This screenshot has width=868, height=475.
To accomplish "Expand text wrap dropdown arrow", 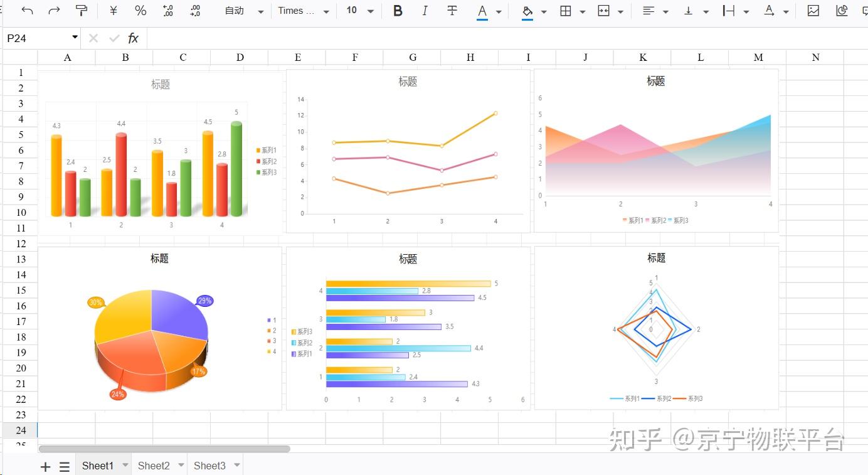I will click(x=746, y=12).
